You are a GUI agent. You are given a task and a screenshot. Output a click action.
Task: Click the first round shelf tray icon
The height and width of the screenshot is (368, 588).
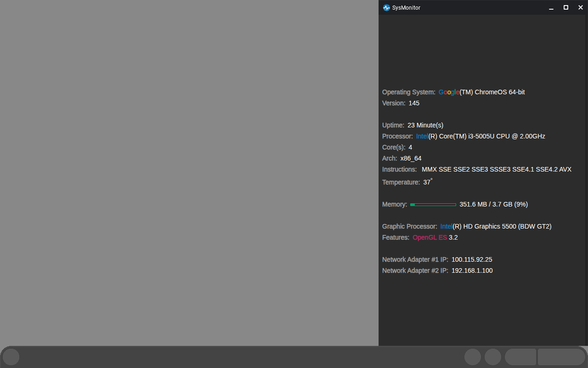(473, 357)
